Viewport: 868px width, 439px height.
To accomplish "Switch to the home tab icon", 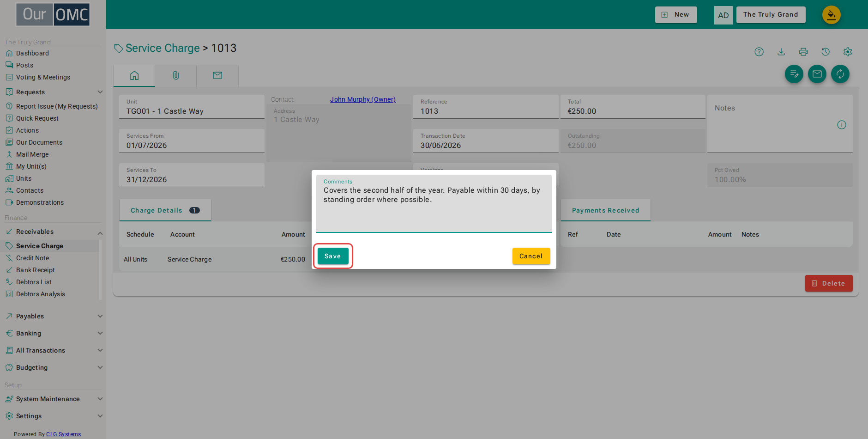I will (134, 75).
